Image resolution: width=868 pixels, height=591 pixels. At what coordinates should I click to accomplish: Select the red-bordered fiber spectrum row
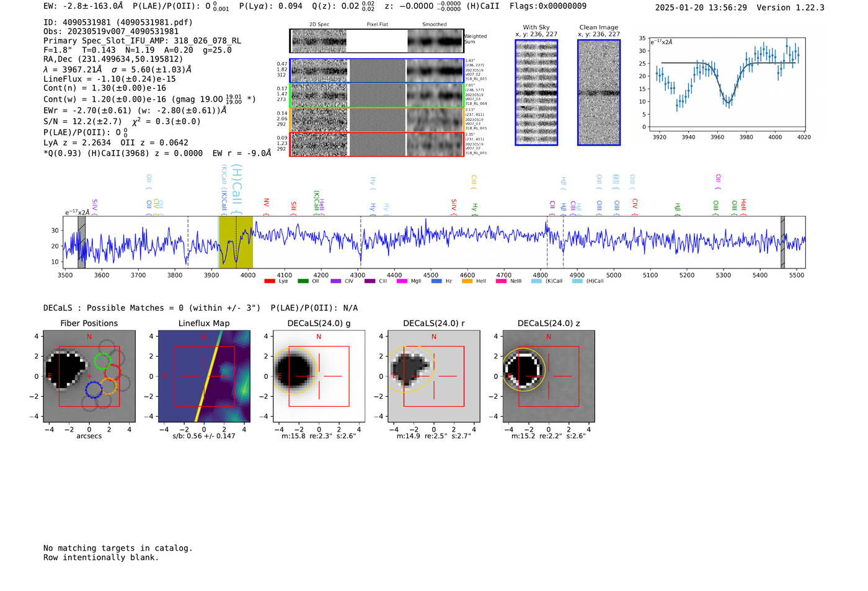tap(376, 144)
